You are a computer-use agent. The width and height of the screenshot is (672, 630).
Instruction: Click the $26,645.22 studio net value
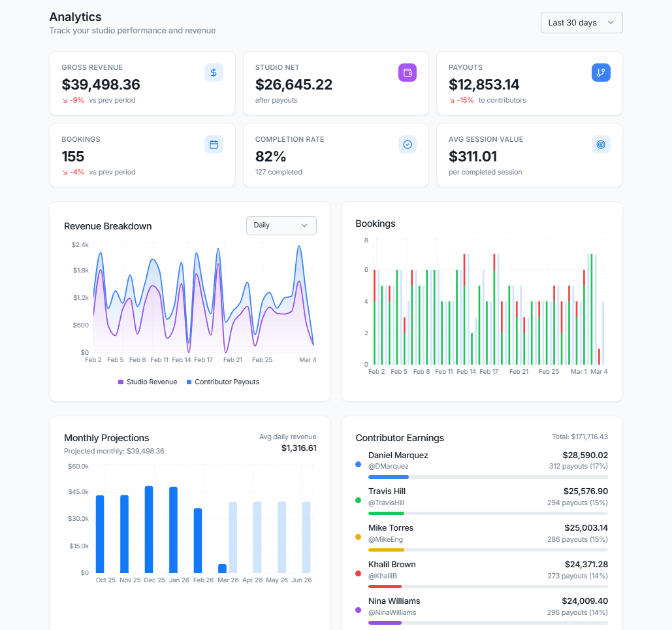(294, 84)
